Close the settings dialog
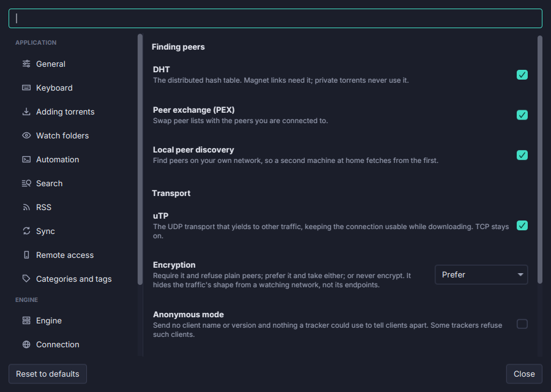The width and height of the screenshot is (551, 392). click(524, 374)
